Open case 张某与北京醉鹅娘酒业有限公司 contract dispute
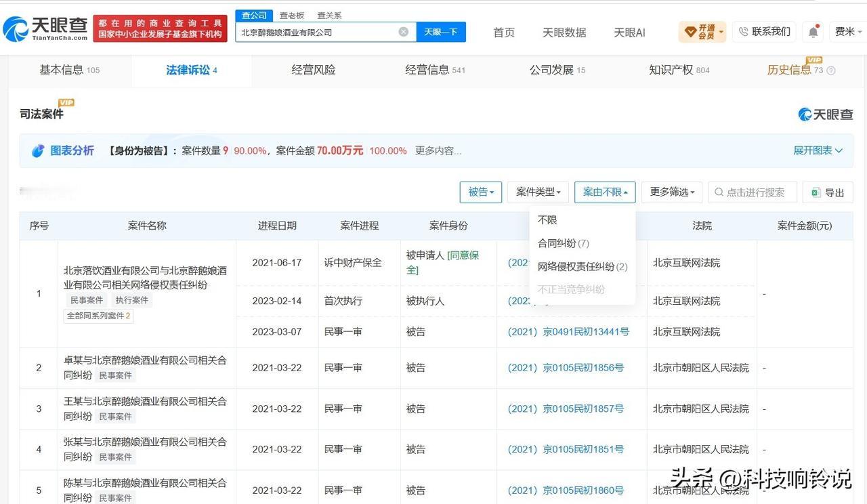This screenshot has width=867, height=504. point(145,448)
